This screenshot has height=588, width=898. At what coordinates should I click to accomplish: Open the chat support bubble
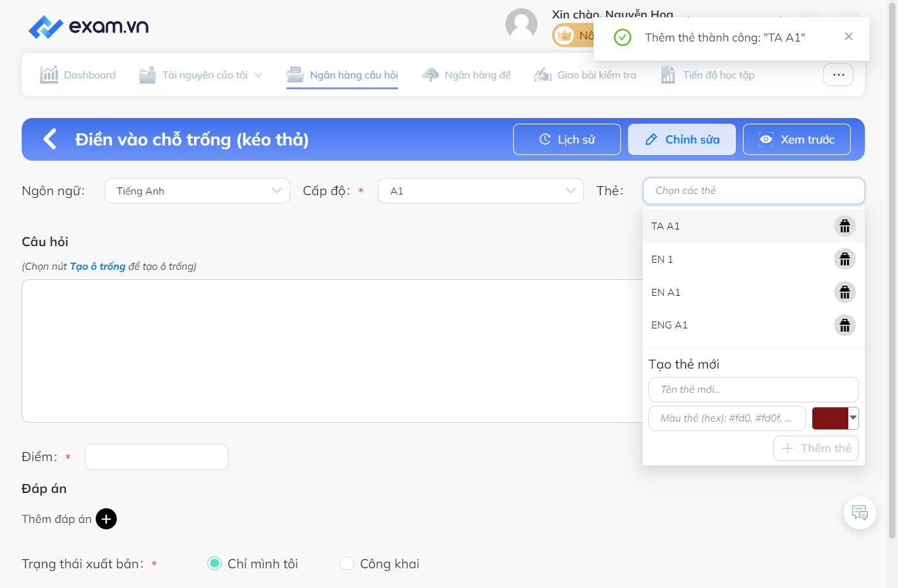(x=860, y=513)
